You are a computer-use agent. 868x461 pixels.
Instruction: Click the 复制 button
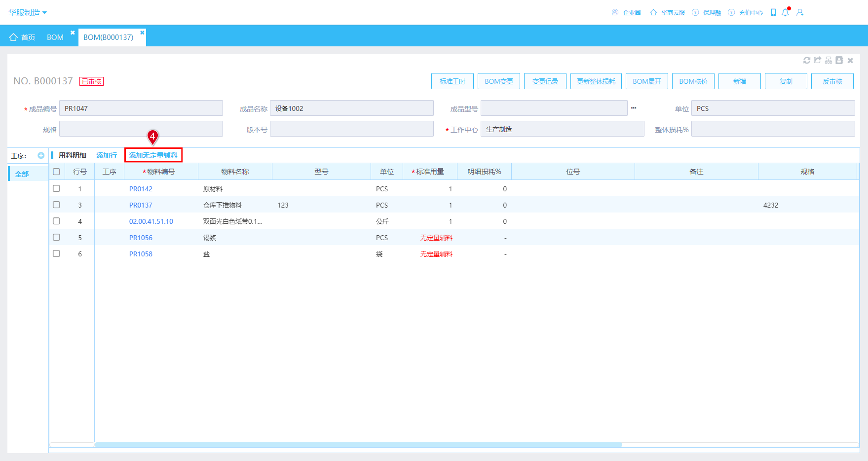(x=786, y=81)
